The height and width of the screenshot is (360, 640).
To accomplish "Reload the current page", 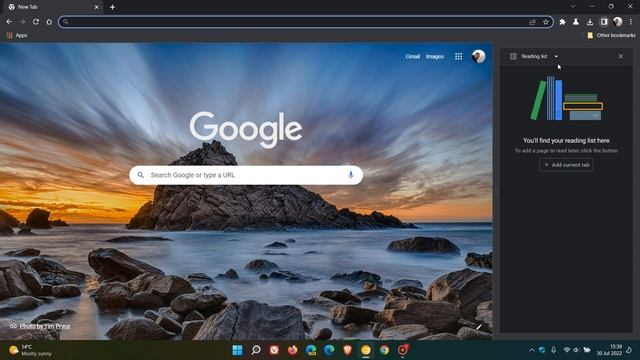I will pyautogui.click(x=36, y=22).
